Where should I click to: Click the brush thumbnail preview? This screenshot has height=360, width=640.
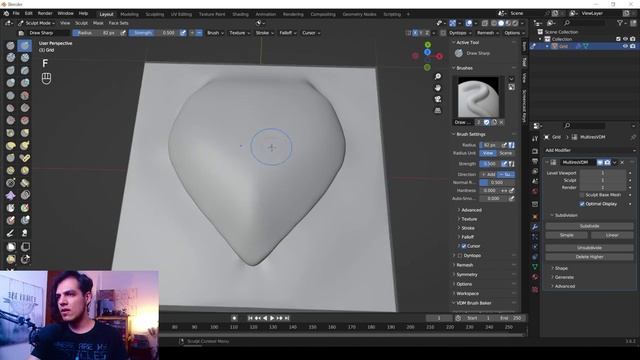coord(478,97)
